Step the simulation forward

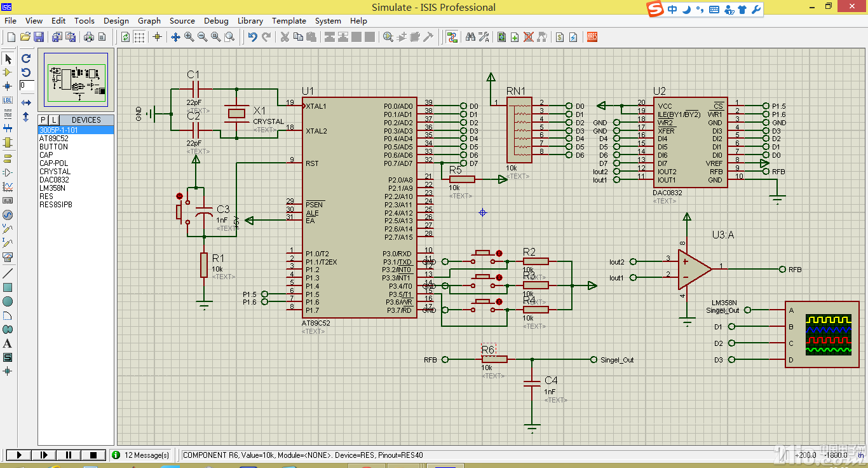point(44,455)
